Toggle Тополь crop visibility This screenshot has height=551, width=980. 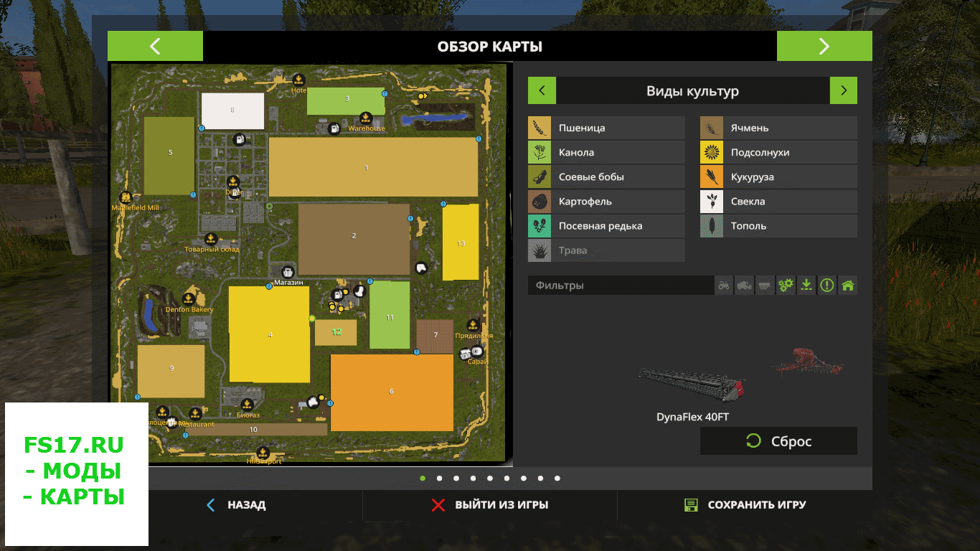[x=778, y=226]
